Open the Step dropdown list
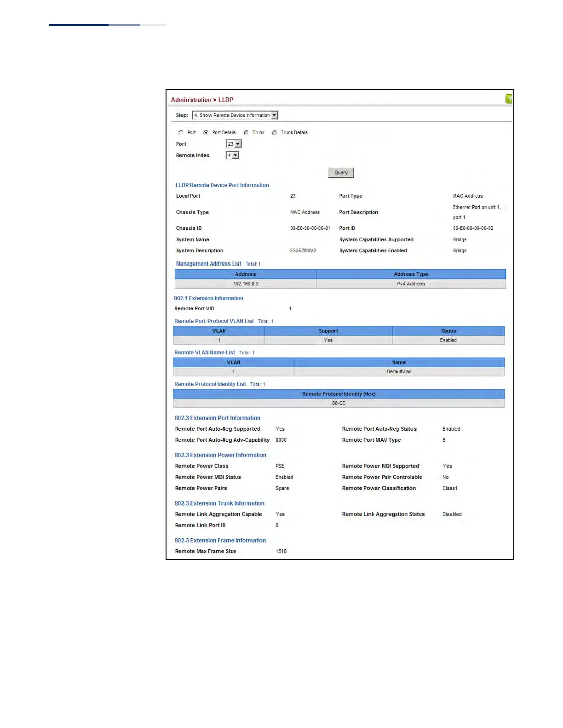Image resolution: width=563 pixels, height=728 pixels. 235,115
